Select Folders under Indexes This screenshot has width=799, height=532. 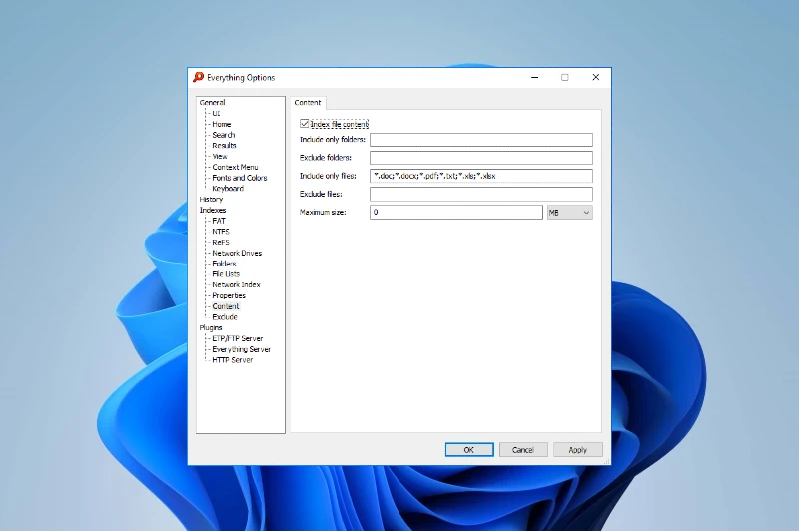point(224,264)
